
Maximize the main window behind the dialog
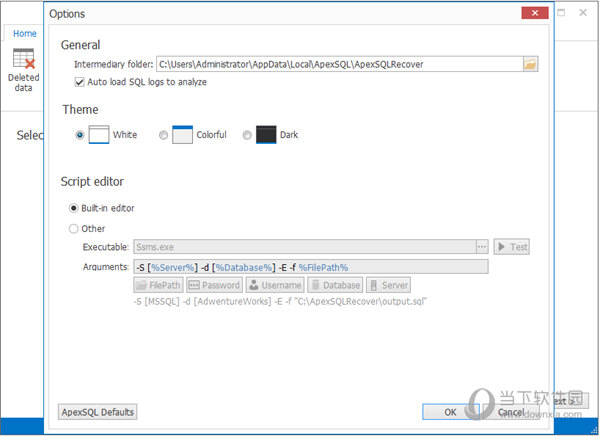click(561, 13)
